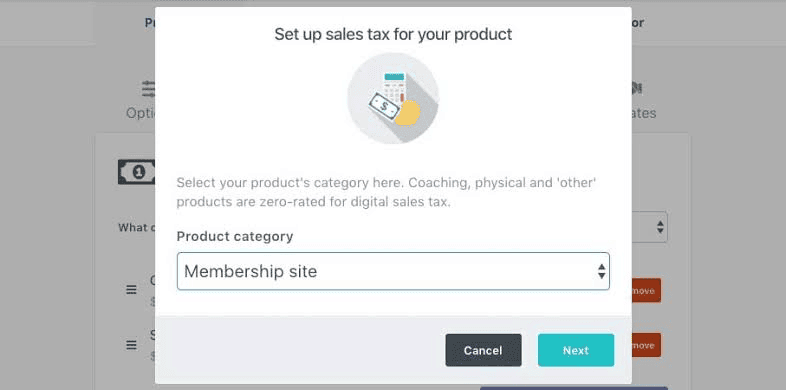This screenshot has width=786, height=390.
Task: Click the second pricing row's drag handle icon
Action: click(x=131, y=345)
